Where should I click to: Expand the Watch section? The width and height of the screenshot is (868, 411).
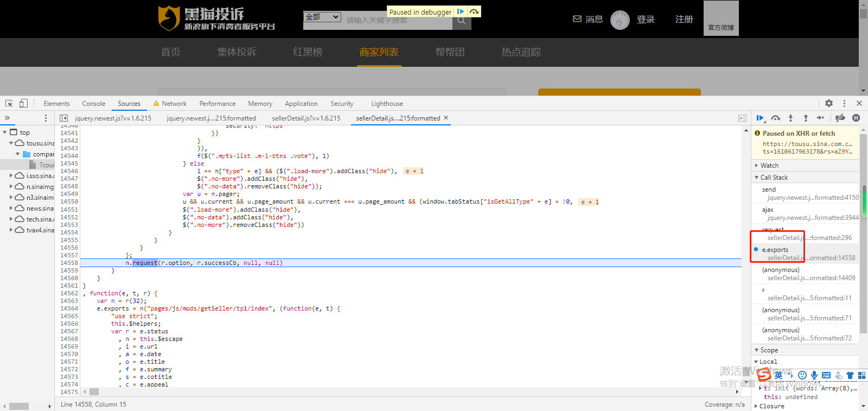coord(805,165)
